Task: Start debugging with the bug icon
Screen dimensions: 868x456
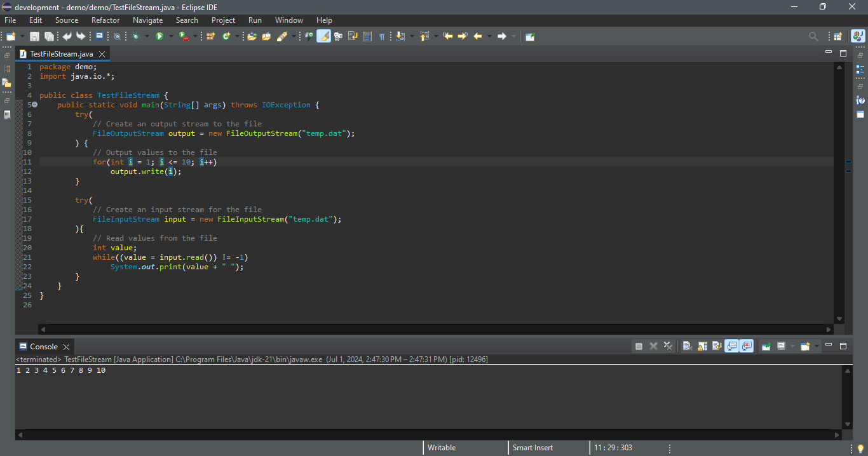Action: click(135, 36)
